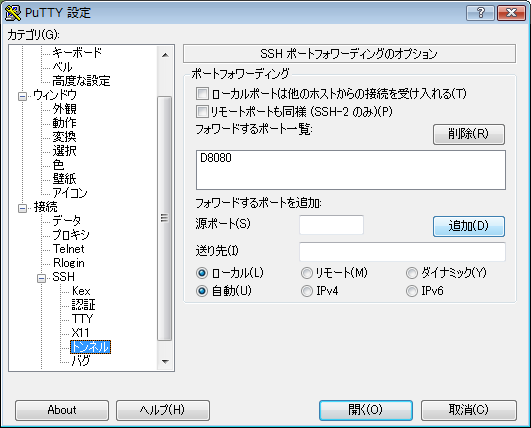
Task: Collapse the ウィンドウ tree node
Action: click(22, 97)
